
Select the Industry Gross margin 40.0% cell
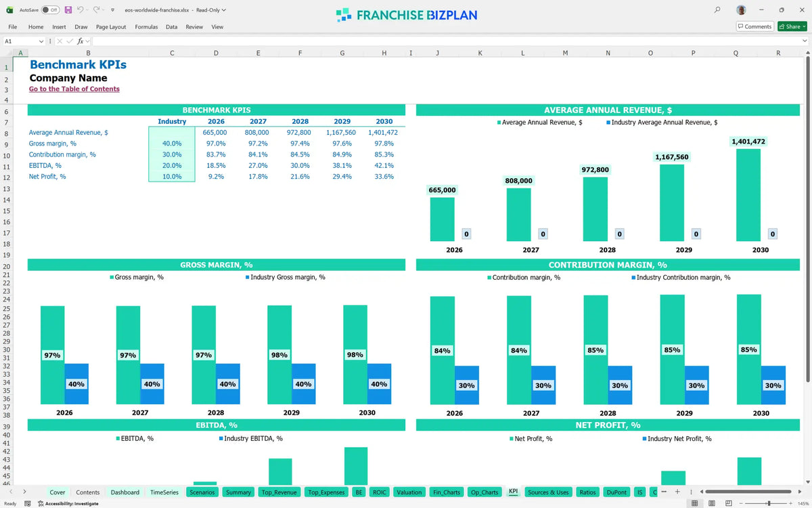(172, 144)
